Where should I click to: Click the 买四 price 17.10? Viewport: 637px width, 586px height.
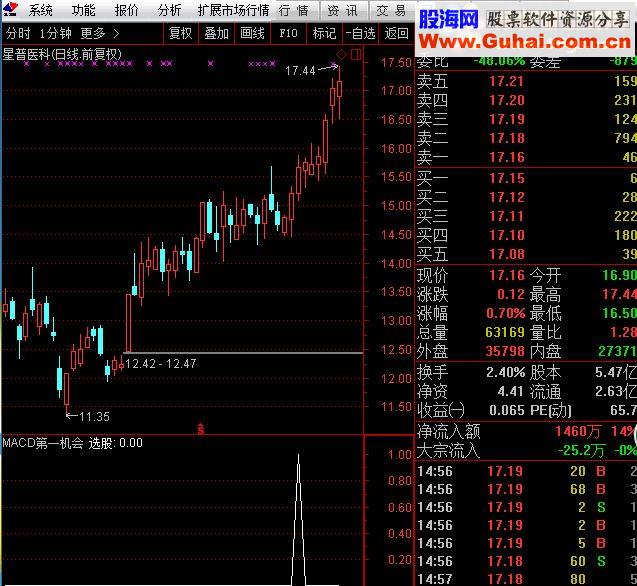507,235
